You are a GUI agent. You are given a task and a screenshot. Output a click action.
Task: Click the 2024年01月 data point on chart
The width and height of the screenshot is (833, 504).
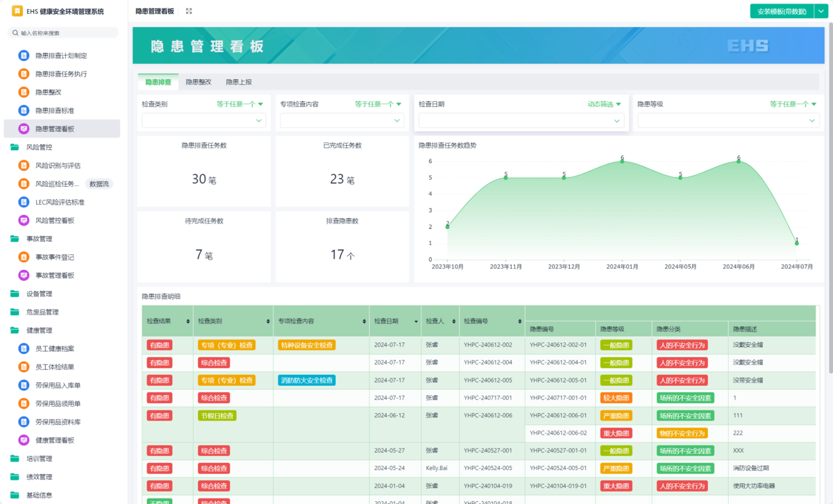point(622,161)
